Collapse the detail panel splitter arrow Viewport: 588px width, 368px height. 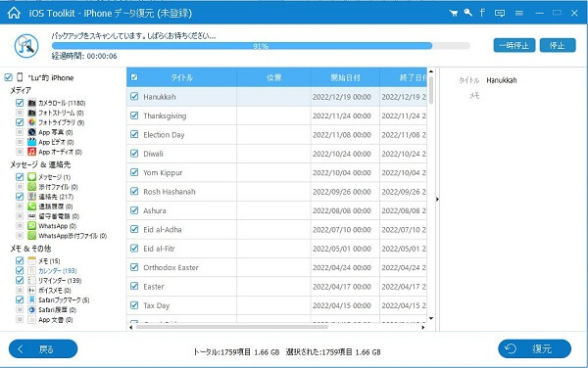pyautogui.click(x=437, y=199)
